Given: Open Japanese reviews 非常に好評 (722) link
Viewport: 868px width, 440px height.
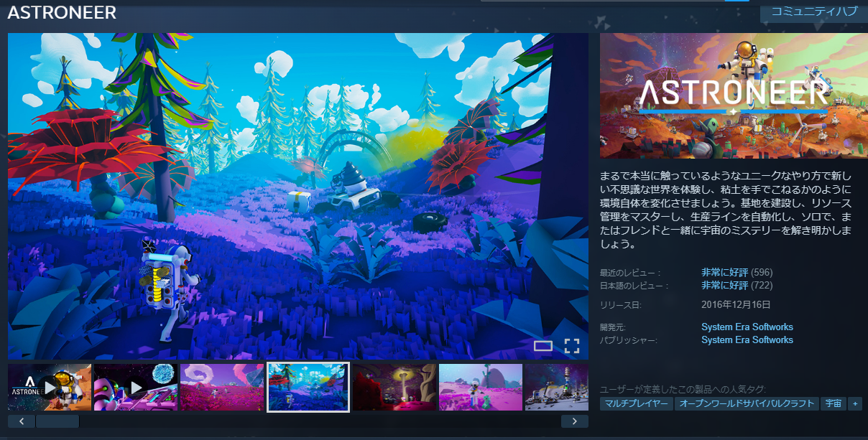Looking at the screenshot, I should (725, 286).
